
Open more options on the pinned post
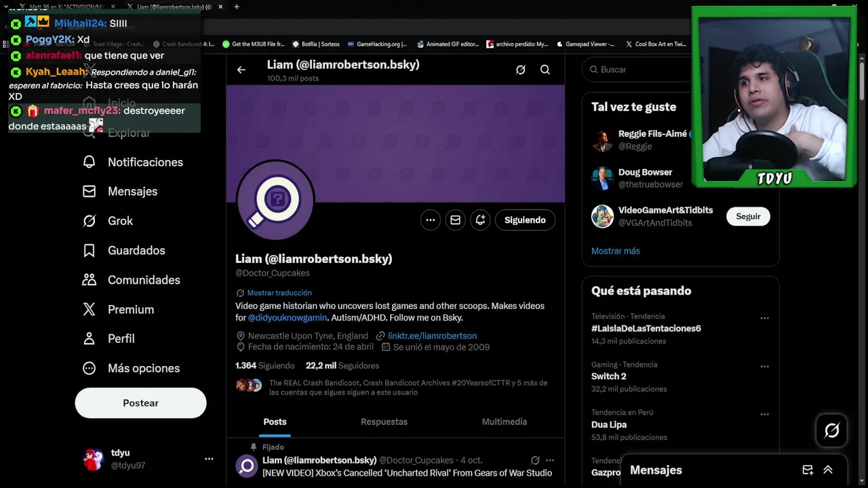[x=550, y=460]
